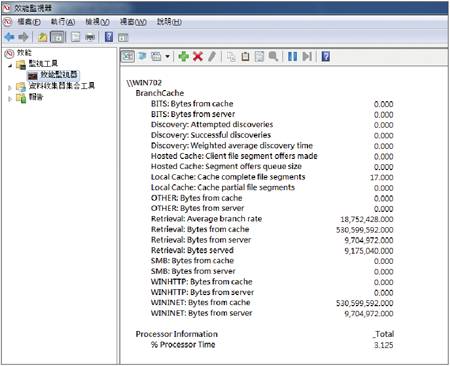This screenshot has width=450, height=366.
Task: Toggle the show/hide action pane button
Action: pyautogui.click(x=123, y=37)
